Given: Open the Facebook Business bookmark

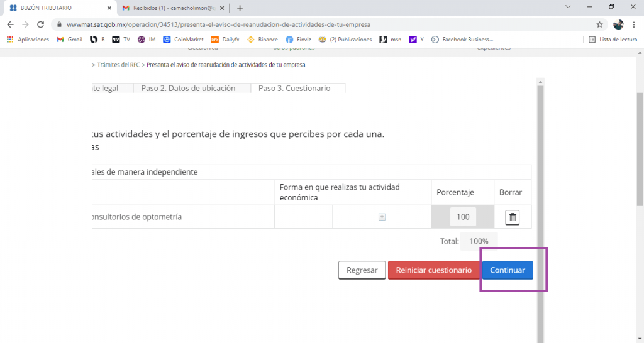Looking at the screenshot, I should pyautogui.click(x=462, y=40).
